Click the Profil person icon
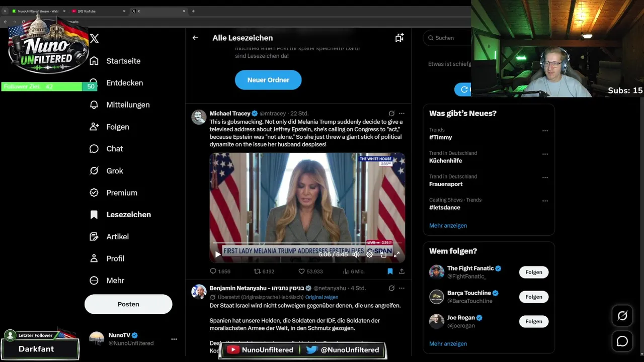644x362 pixels. (94, 258)
